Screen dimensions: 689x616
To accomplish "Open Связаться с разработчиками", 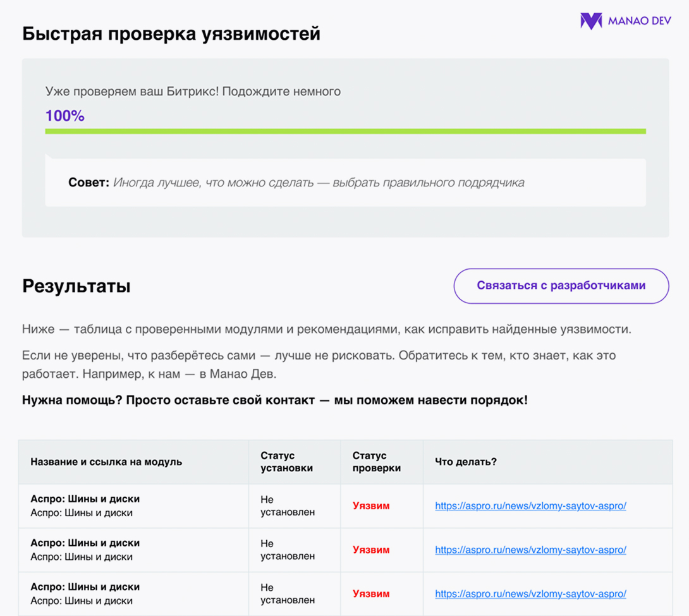I will click(x=561, y=286).
